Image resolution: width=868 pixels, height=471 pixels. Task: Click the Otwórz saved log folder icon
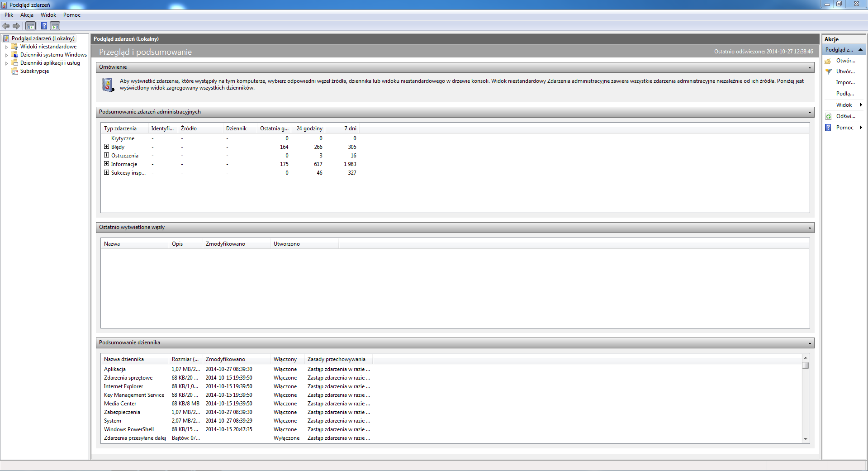click(828, 61)
